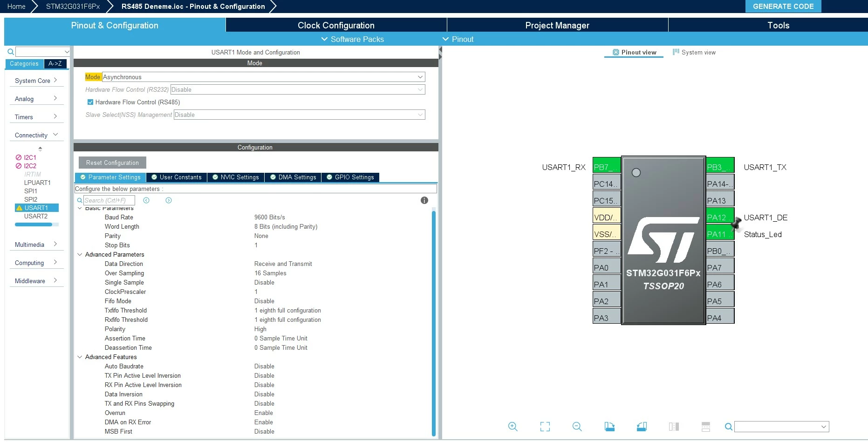The image size is (868, 442).
Task: Open the Clock Configuration tab
Action: click(x=336, y=25)
